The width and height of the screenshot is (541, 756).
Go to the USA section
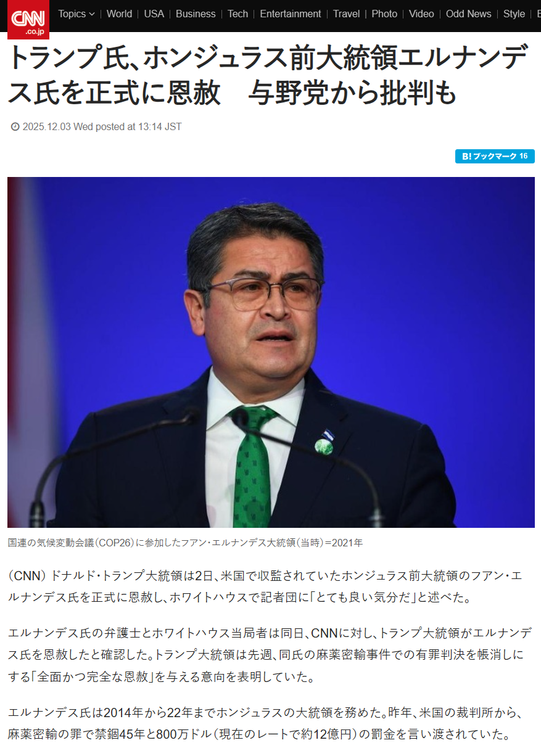[x=154, y=14]
